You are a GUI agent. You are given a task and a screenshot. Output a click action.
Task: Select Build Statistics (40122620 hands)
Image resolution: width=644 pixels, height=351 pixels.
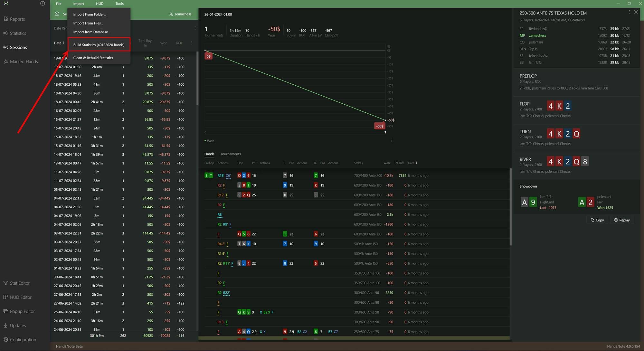click(99, 45)
